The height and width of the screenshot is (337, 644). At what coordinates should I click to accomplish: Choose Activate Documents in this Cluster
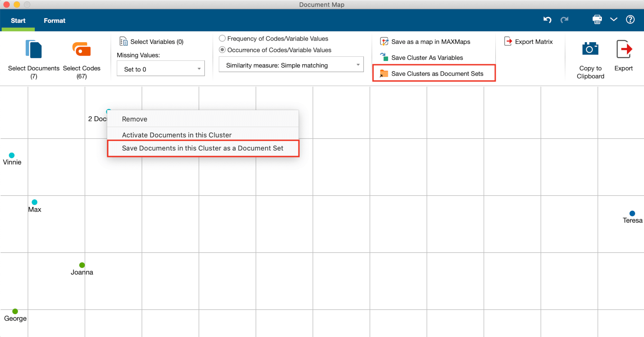pyautogui.click(x=203, y=135)
